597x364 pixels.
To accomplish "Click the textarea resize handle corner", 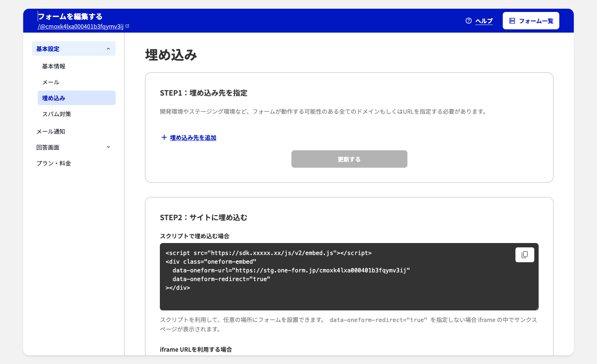I will click(536, 308).
